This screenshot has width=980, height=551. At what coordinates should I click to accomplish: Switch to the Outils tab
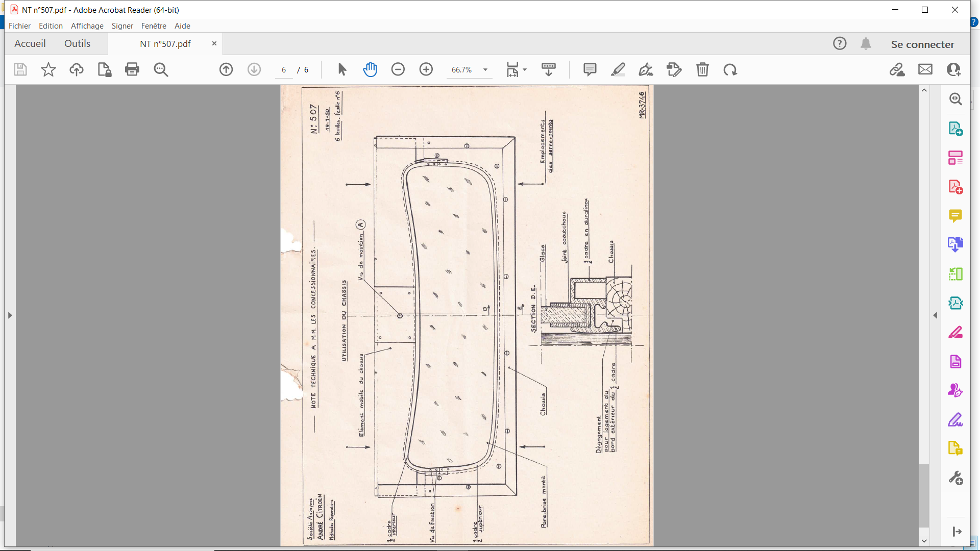click(x=77, y=44)
